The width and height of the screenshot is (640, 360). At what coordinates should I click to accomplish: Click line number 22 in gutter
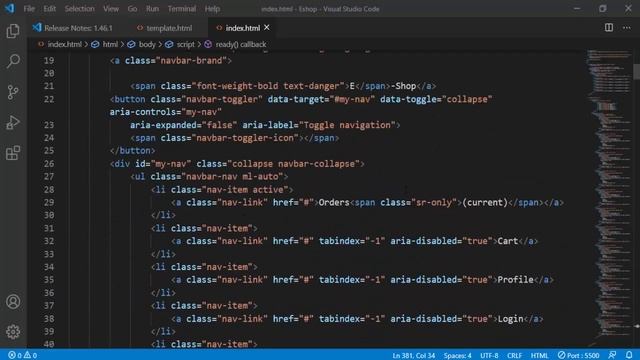(49, 99)
